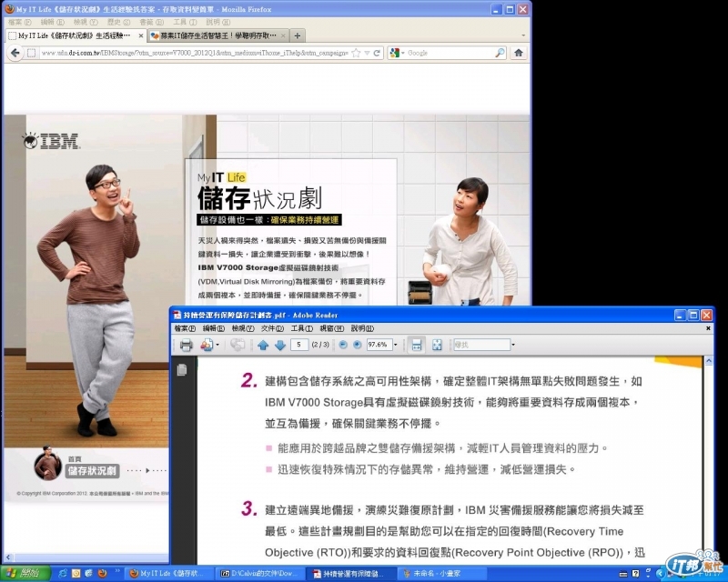
Task: Click the Firefox Home button
Action: click(519, 53)
